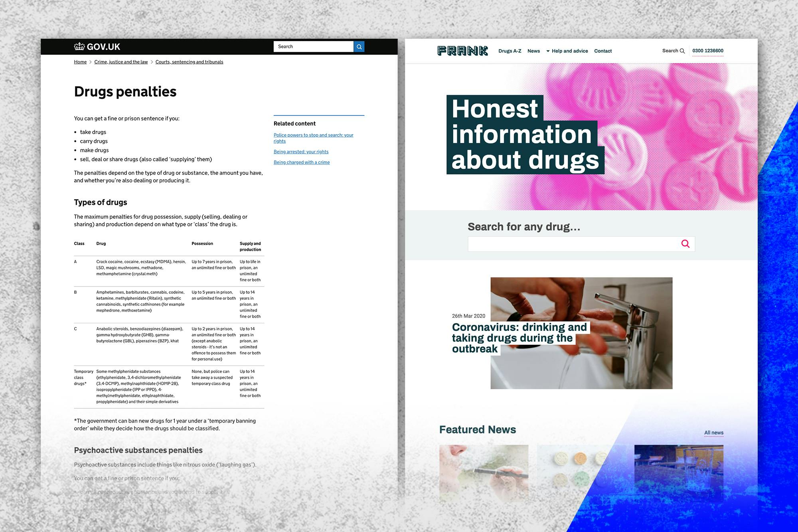798x532 pixels.
Task: Open the glass-on-table featured news thumbnail
Action: point(679,473)
